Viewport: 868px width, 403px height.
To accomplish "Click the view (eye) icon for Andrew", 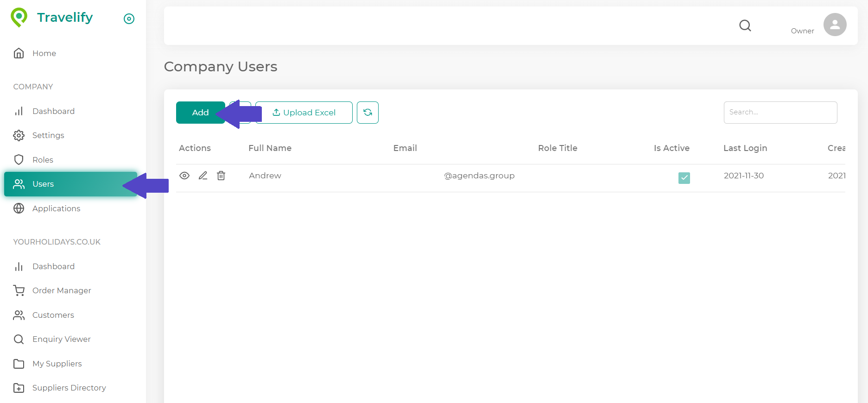I will (x=184, y=176).
